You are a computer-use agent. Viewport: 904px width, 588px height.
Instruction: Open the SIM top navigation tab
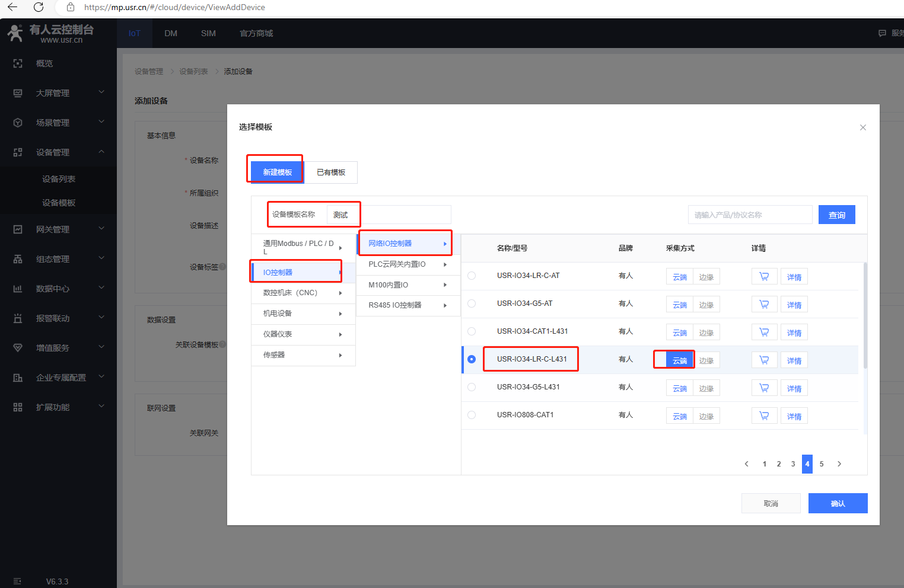click(208, 33)
